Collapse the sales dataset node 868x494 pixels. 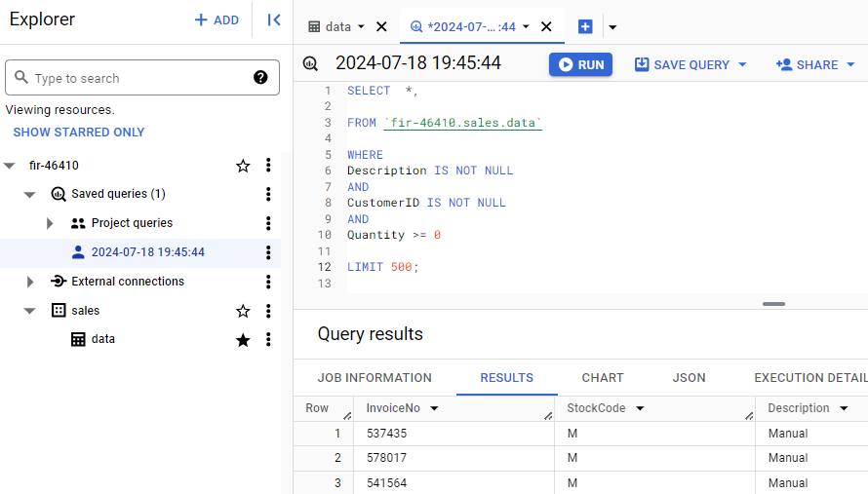pos(30,311)
